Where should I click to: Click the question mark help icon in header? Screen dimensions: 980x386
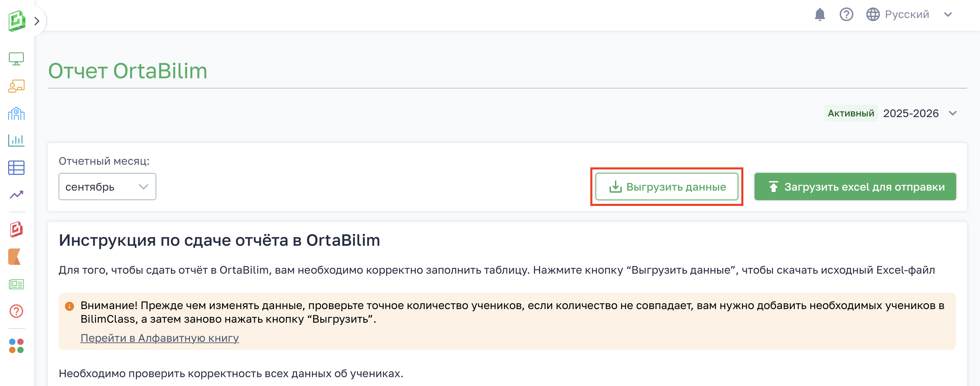click(x=846, y=15)
